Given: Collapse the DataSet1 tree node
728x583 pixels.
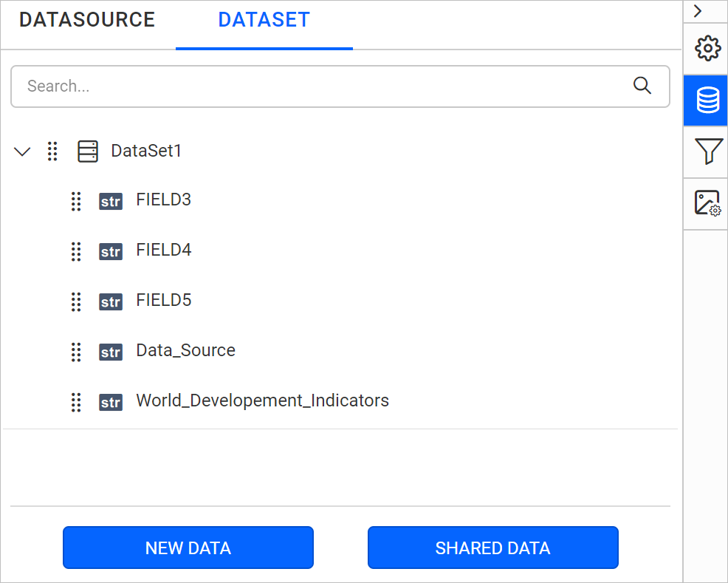Looking at the screenshot, I should 22,151.
